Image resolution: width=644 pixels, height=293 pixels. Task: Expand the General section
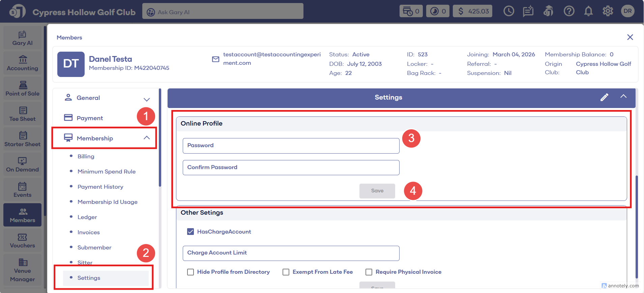click(x=146, y=99)
